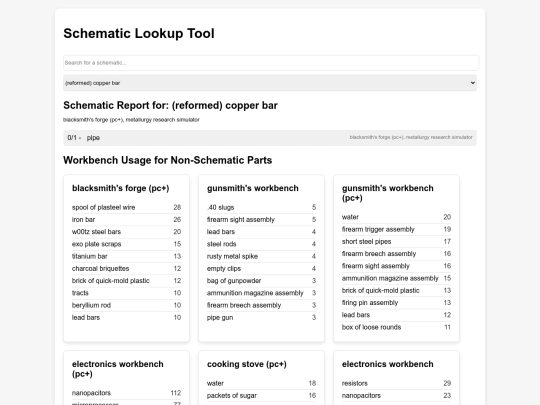The image size is (540, 405).
Task: Click the 'electronics workbench (pc+)' card heading
Action: tap(118, 369)
